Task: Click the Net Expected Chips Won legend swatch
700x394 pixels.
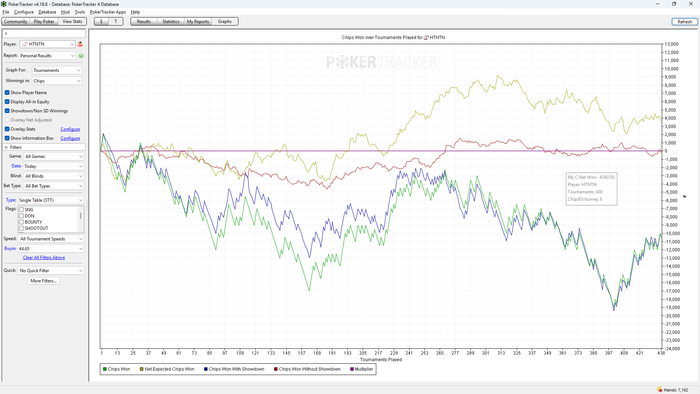Action: click(142, 369)
